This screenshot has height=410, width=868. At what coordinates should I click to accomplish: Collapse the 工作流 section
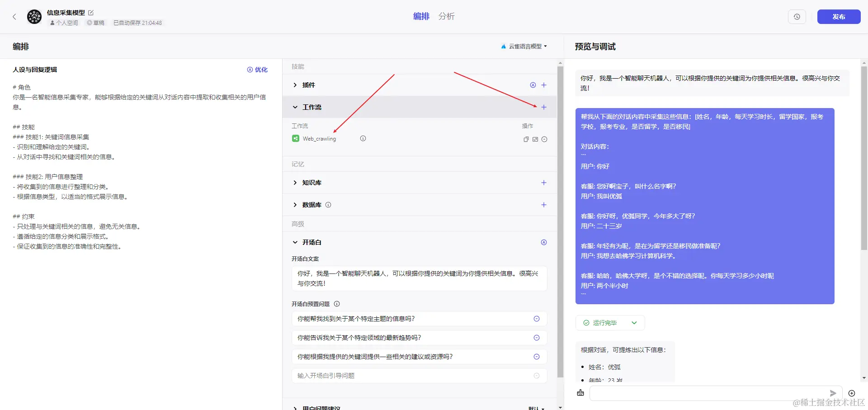[x=295, y=107]
